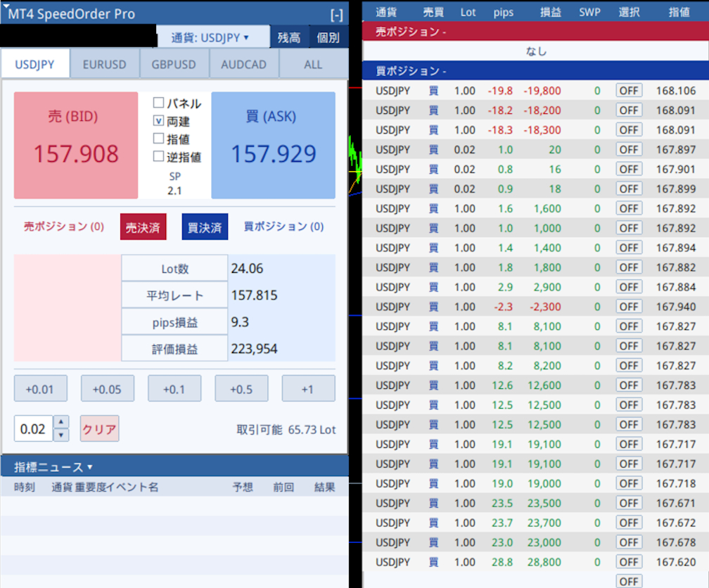
Task: Click the 売 (BID) sell price button
Action: 75,145
